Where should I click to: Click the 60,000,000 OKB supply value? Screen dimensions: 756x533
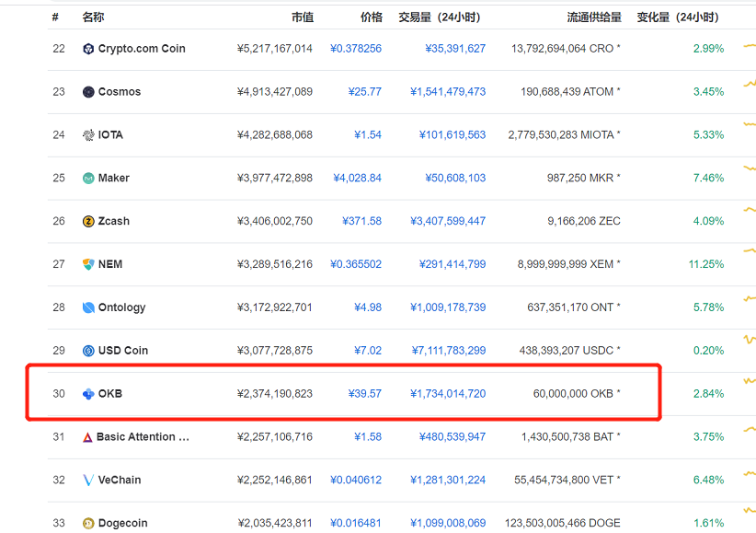pyautogui.click(x=577, y=394)
